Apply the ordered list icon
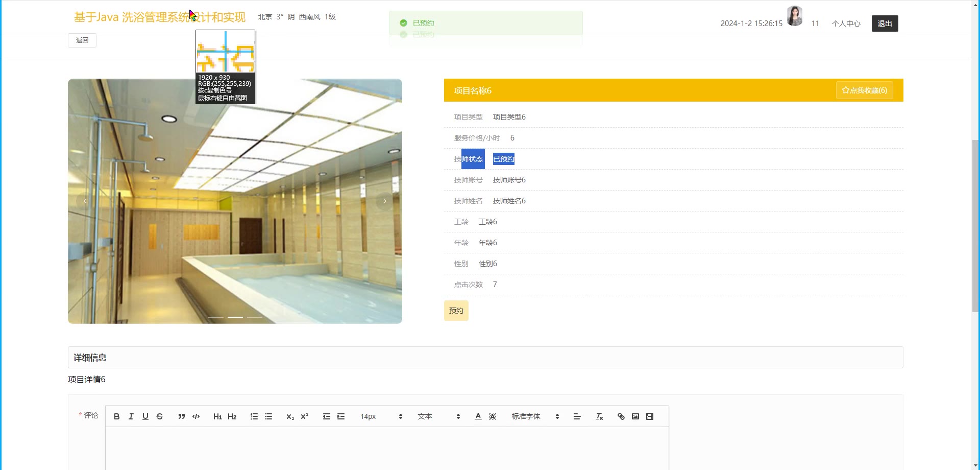The image size is (980, 470). 254,416
